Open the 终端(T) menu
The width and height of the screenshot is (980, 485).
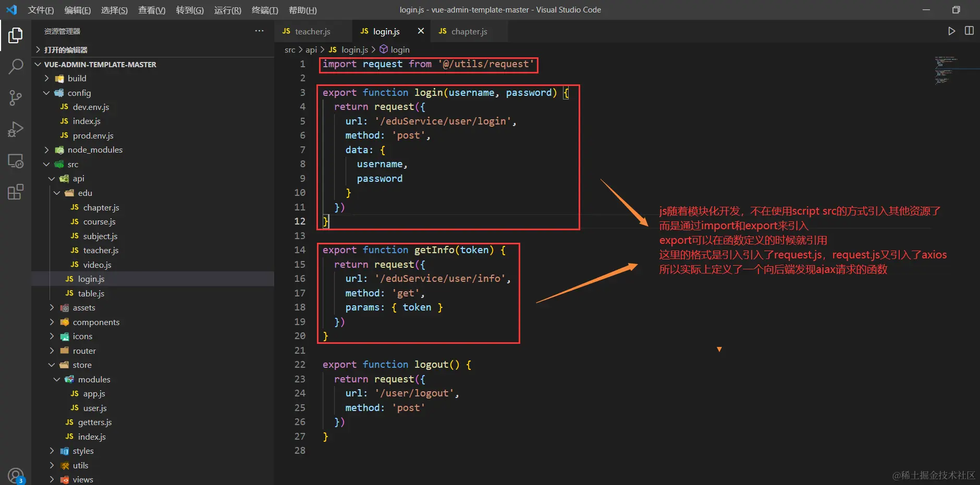(265, 10)
